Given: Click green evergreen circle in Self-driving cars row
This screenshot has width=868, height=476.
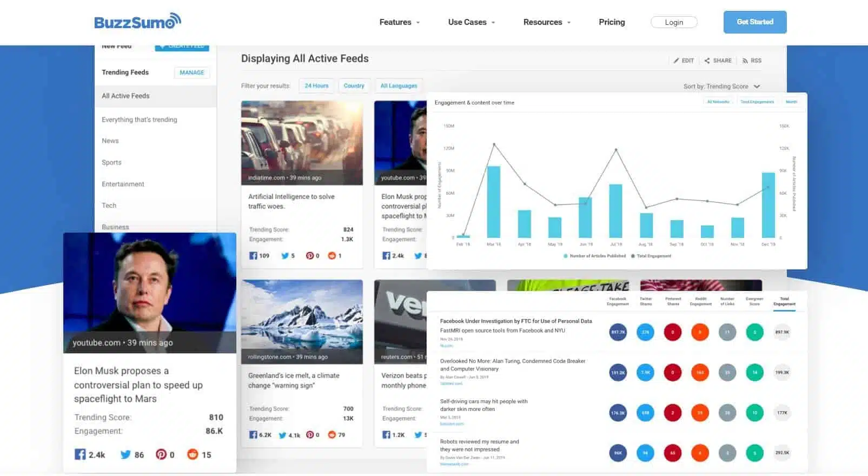Looking at the screenshot, I should [x=754, y=413].
